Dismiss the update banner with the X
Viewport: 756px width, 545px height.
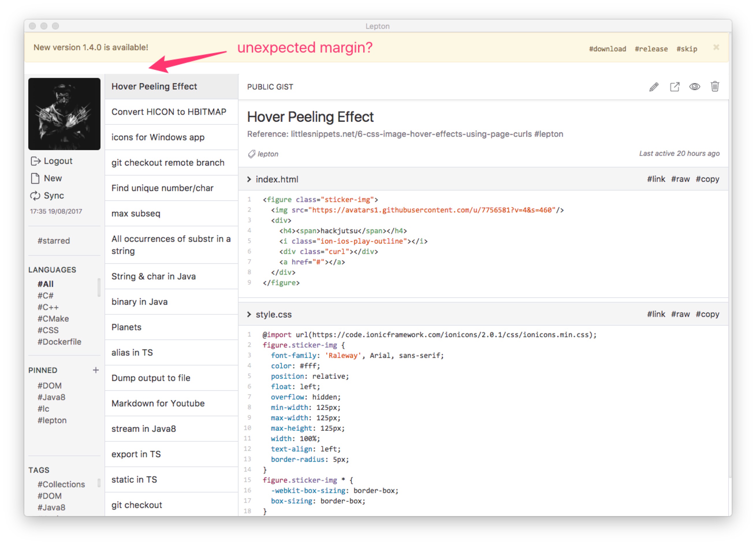pos(716,47)
